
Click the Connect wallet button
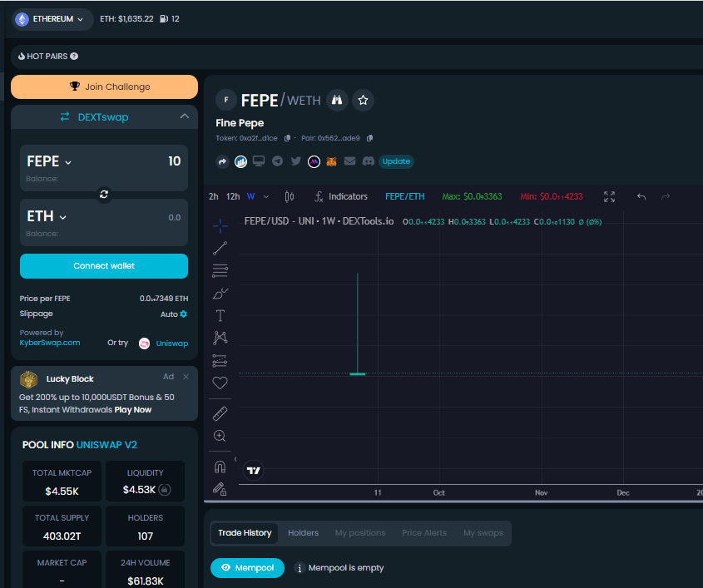pyautogui.click(x=104, y=266)
